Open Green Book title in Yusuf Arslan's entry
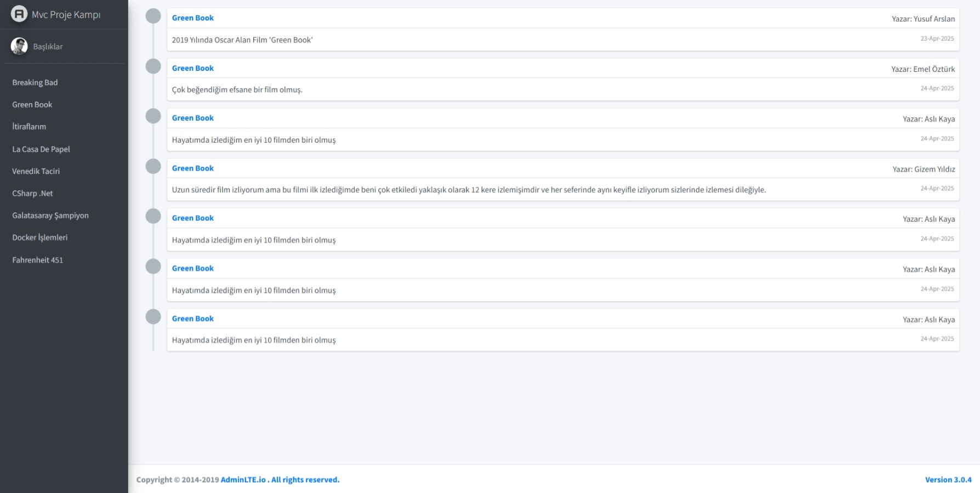980x493 pixels. 193,18
